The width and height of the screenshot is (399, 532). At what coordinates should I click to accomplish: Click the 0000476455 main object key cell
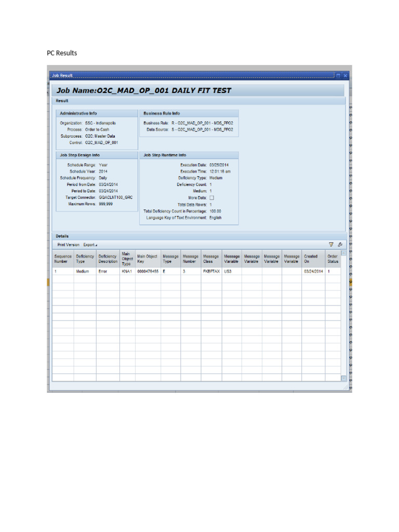[148, 271]
